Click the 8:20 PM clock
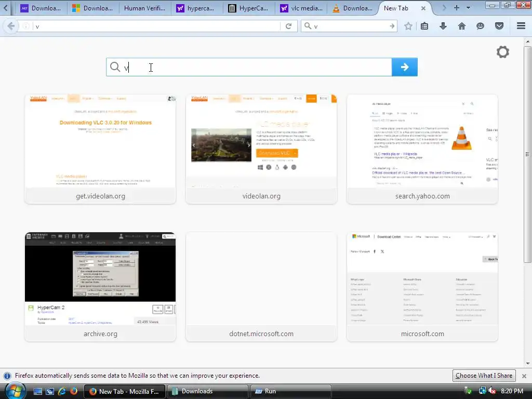 coord(512,391)
